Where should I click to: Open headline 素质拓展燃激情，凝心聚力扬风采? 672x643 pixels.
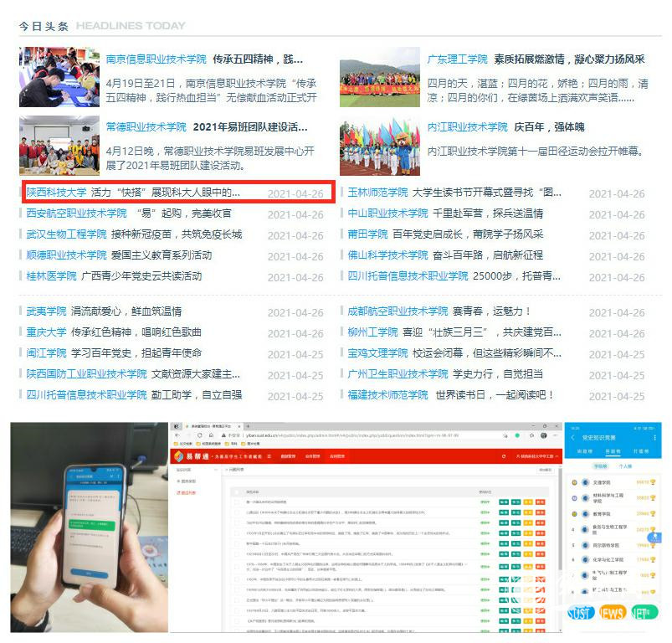569,59
